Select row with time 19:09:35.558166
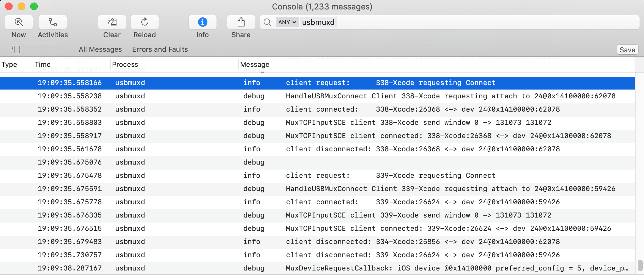The image size is (644, 279). point(318,83)
